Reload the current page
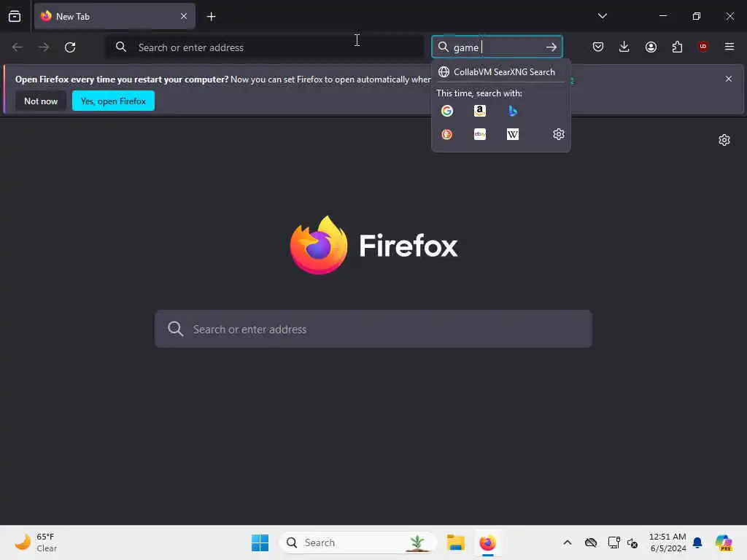Viewport: 747px width, 560px height. pos(70,47)
